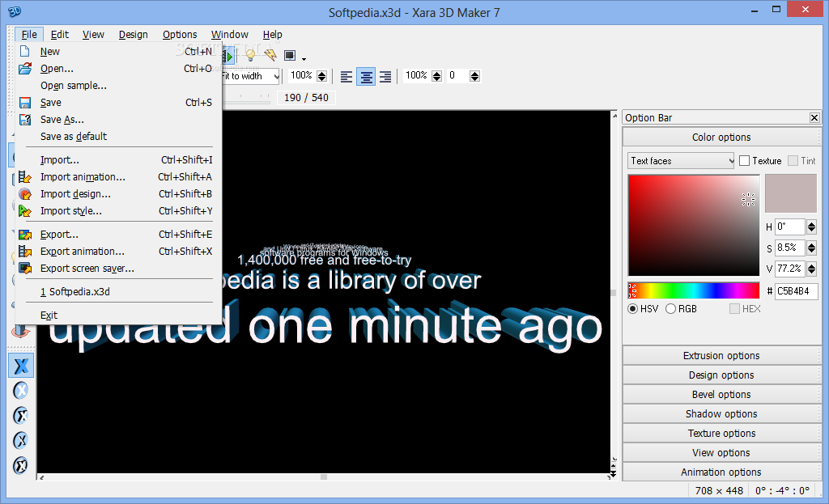Open the Window menu

(x=229, y=34)
